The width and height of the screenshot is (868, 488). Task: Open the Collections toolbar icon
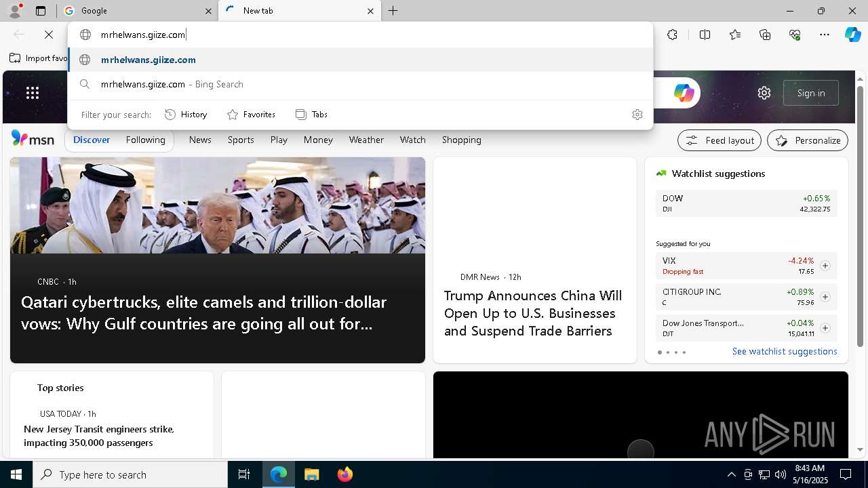(x=765, y=35)
